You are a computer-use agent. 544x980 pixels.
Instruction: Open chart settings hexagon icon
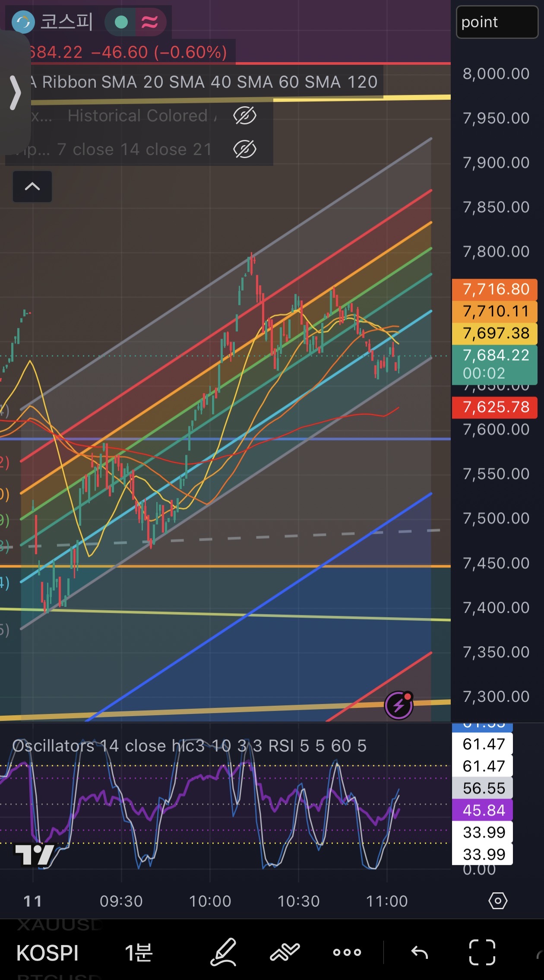pos(498,901)
